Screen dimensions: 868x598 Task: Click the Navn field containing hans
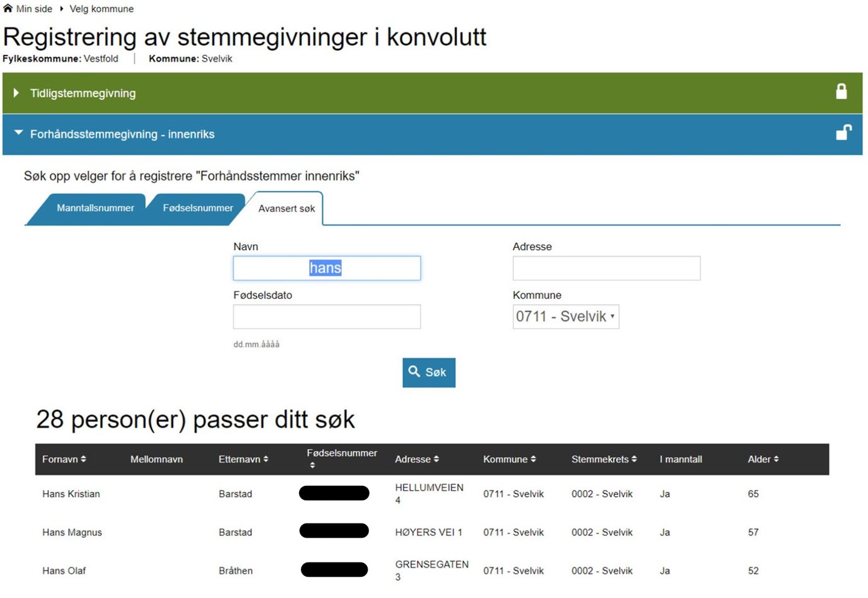click(x=327, y=268)
